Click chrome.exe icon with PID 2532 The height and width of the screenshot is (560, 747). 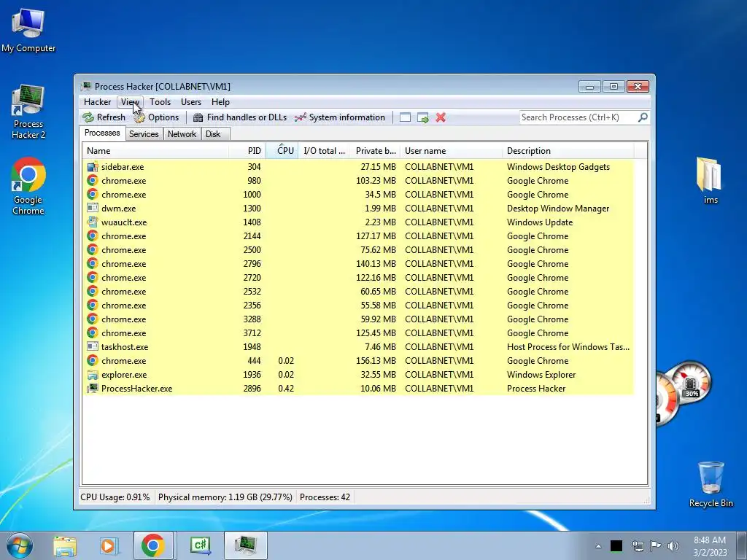click(x=93, y=291)
